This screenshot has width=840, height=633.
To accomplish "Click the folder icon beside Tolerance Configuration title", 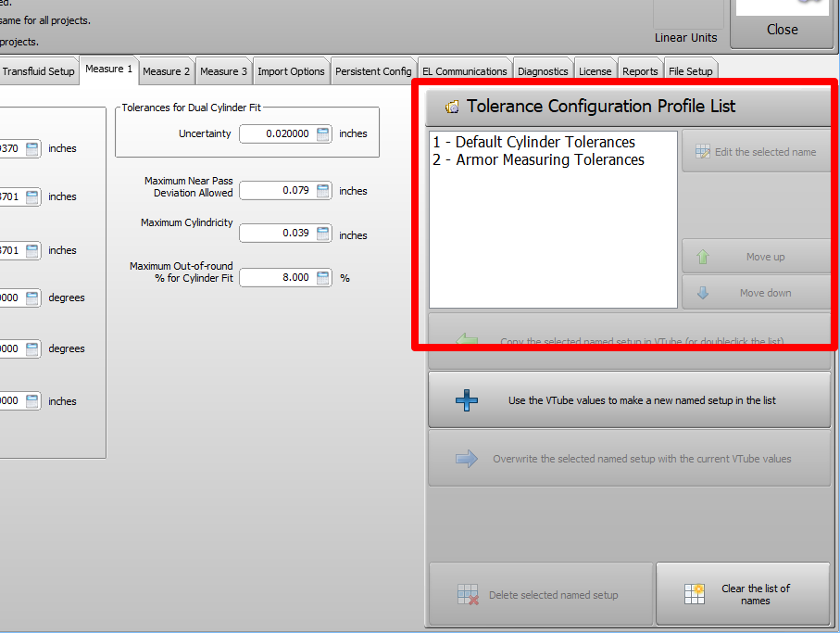I will click(x=452, y=107).
